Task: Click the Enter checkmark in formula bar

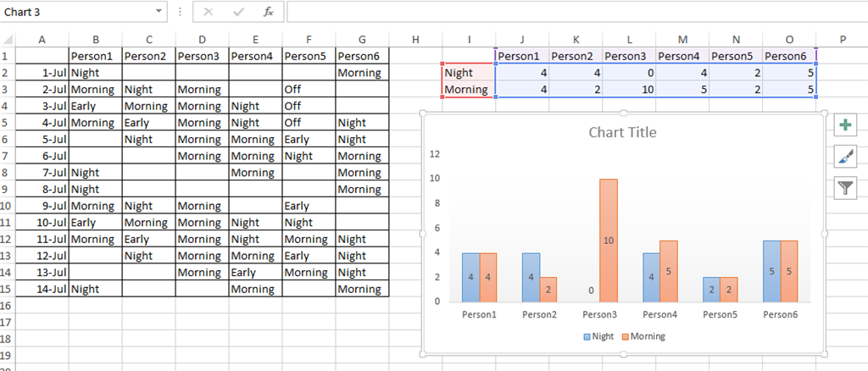Action: [x=238, y=12]
